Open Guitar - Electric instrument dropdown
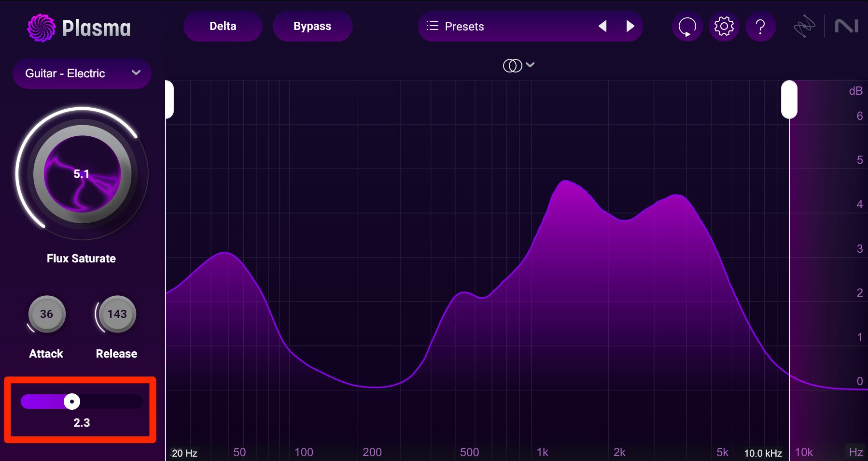 click(82, 73)
